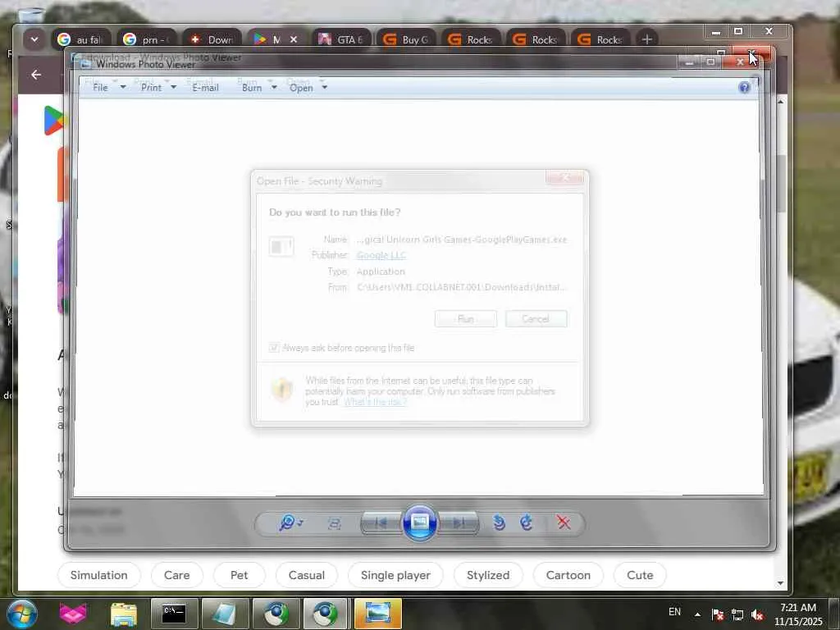Switch to the 'prn' browser tab
This screenshot has width=840, height=630.
[x=146, y=39]
